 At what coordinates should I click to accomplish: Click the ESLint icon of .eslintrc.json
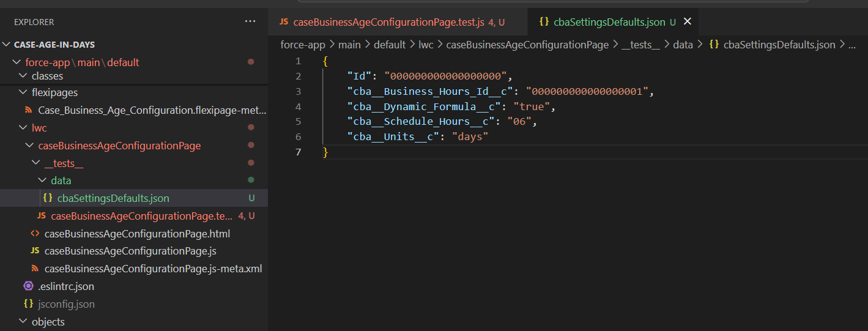(28, 286)
